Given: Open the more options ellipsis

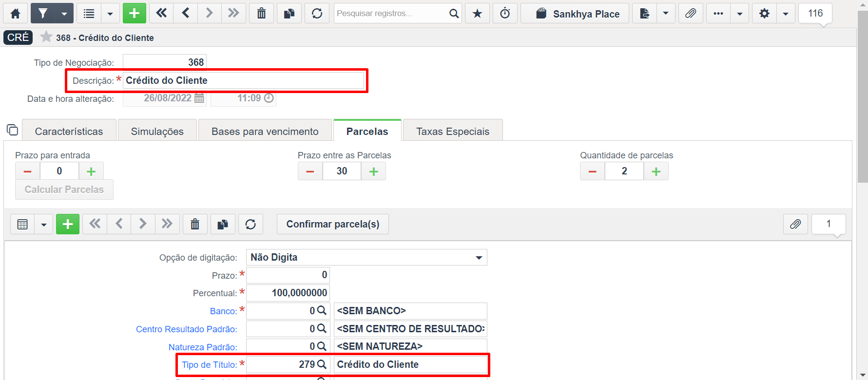Looking at the screenshot, I should coord(718,13).
